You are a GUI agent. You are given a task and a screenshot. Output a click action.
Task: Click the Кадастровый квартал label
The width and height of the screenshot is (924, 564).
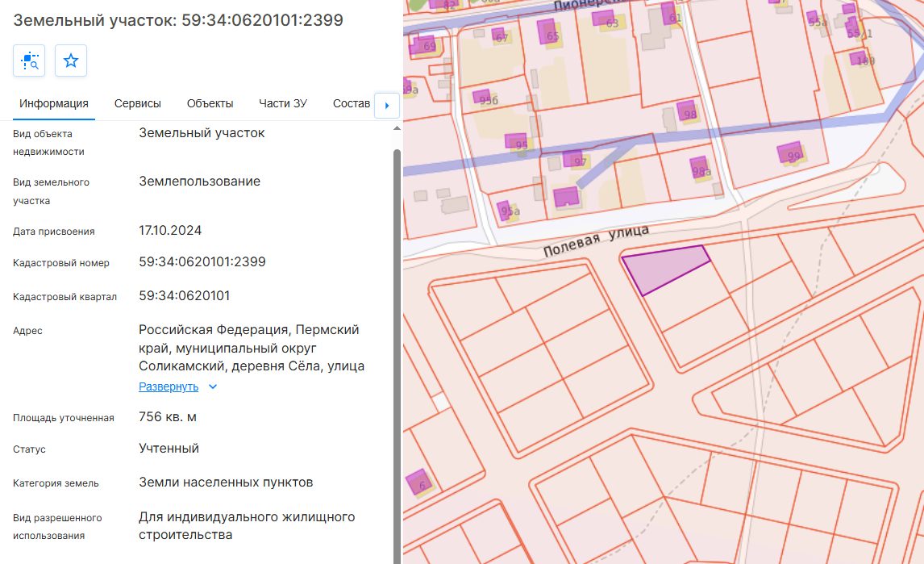tap(65, 297)
